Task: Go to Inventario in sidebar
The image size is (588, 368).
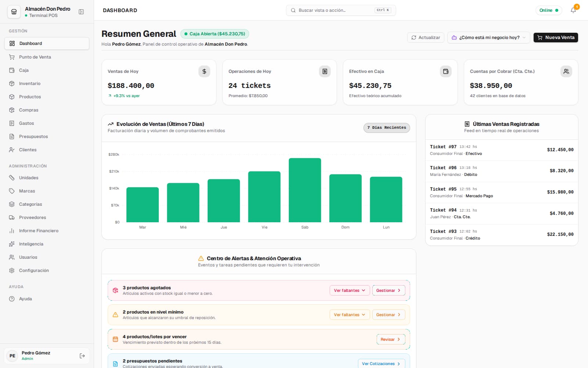Action: click(47, 84)
